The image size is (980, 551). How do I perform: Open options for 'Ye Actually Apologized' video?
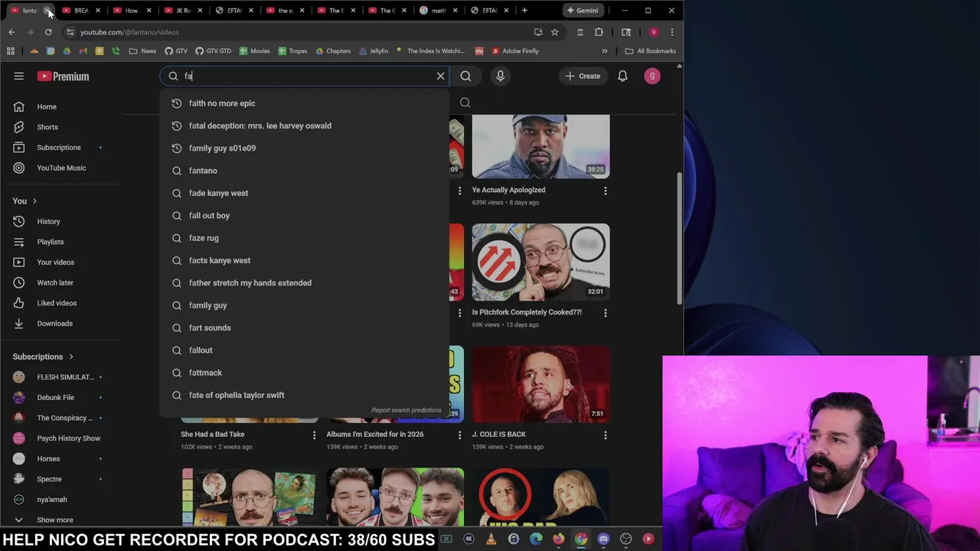pyautogui.click(x=606, y=191)
